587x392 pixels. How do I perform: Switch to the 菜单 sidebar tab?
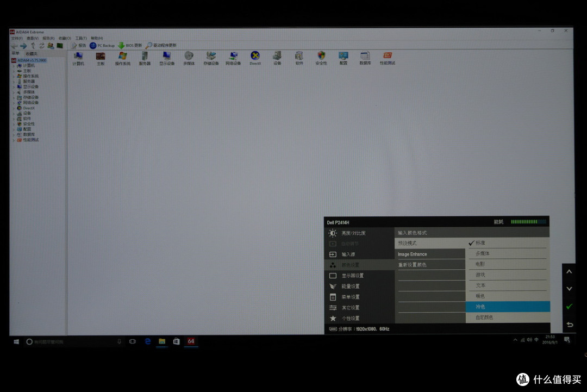click(15, 53)
